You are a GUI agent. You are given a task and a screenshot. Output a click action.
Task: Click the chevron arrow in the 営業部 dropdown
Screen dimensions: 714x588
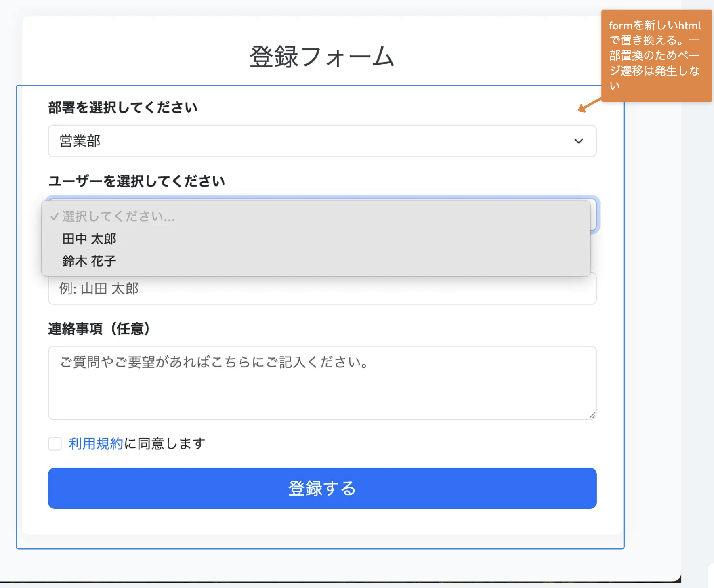pyautogui.click(x=579, y=141)
